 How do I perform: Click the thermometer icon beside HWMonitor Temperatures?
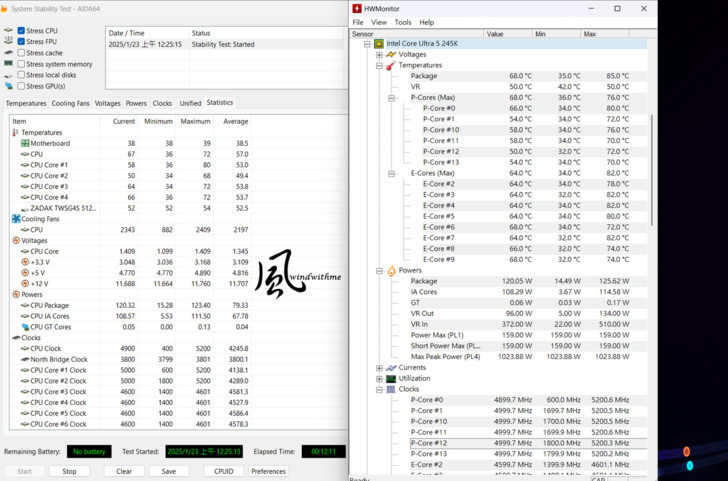click(x=392, y=65)
